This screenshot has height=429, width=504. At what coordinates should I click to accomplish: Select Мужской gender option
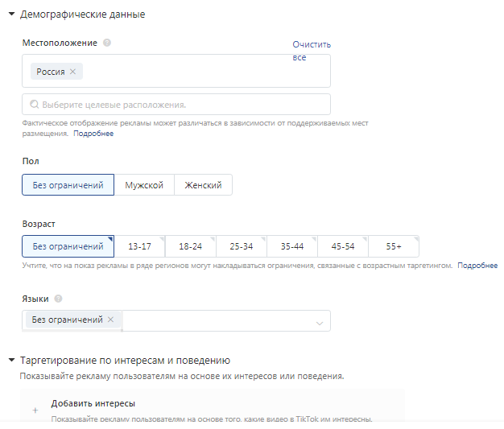point(144,185)
